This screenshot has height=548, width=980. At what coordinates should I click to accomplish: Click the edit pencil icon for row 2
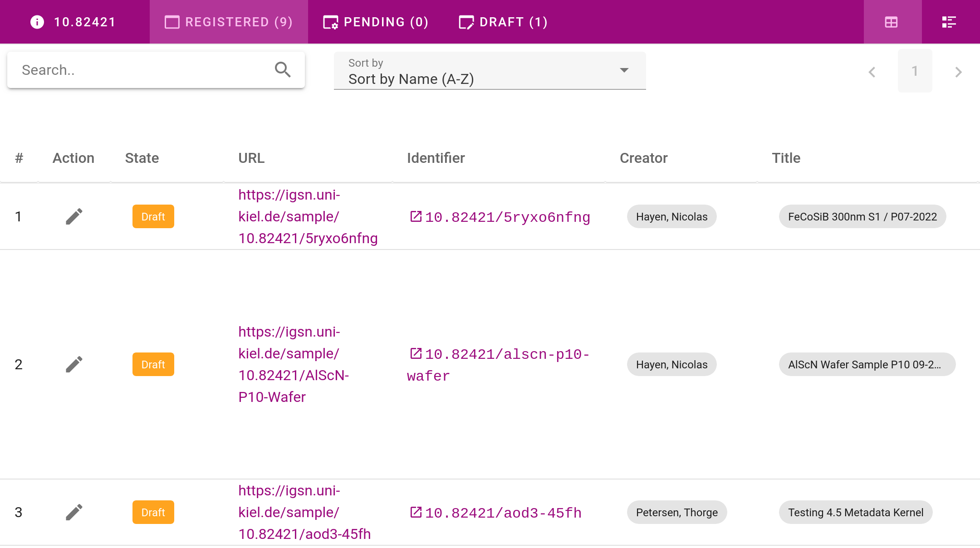tap(74, 364)
